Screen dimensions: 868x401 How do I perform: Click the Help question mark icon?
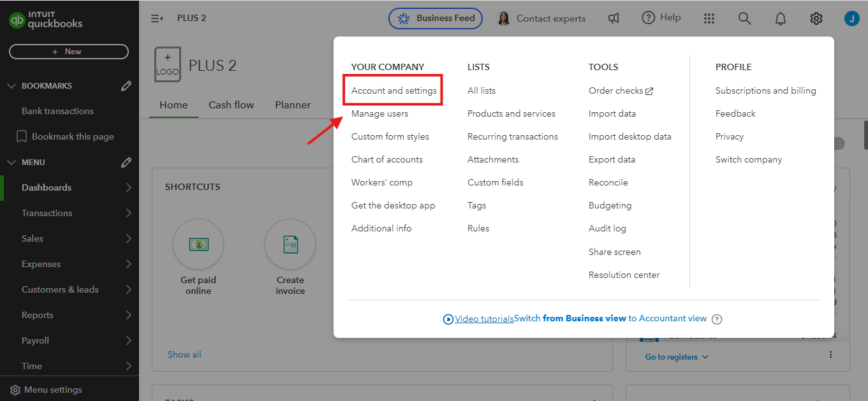coord(649,18)
